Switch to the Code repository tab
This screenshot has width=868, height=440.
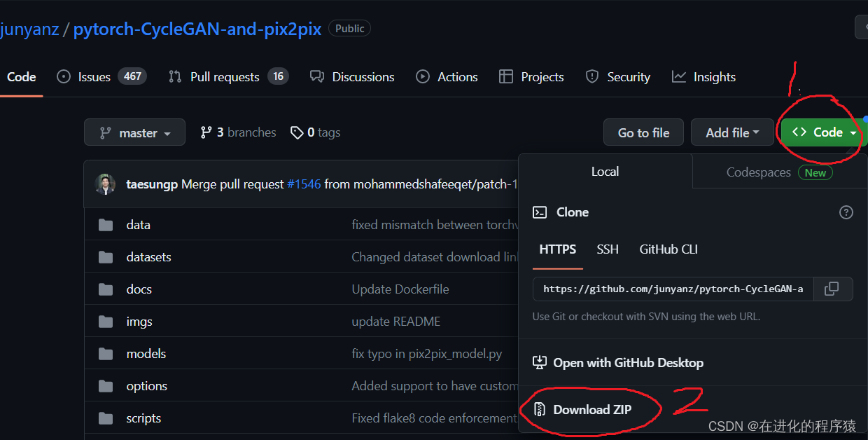(22, 77)
